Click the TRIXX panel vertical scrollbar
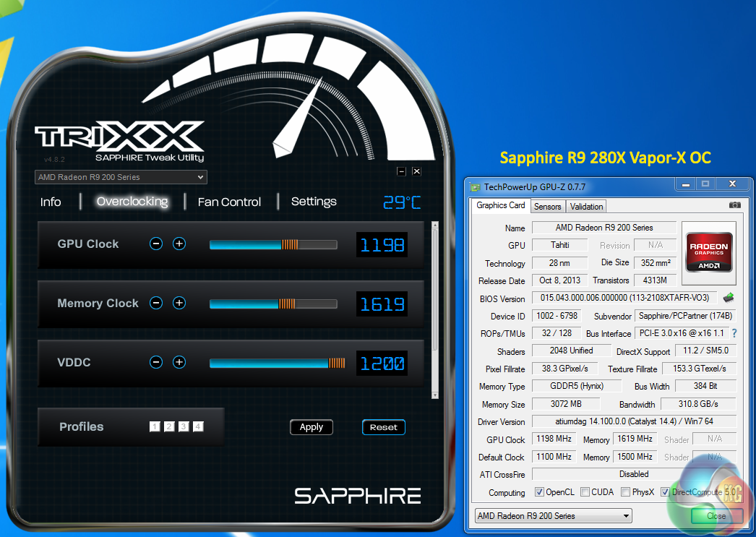The height and width of the screenshot is (537, 756). (x=435, y=289)
